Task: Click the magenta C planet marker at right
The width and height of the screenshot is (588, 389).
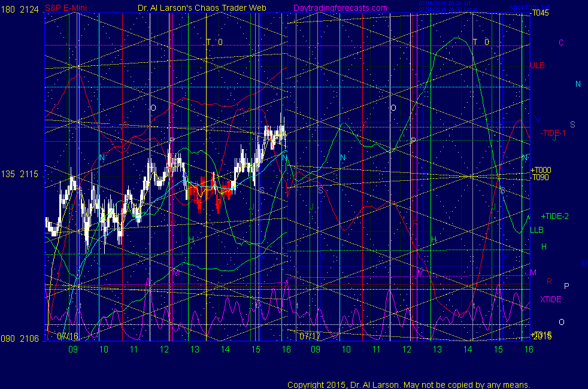Action: click(x=561, y=42)
